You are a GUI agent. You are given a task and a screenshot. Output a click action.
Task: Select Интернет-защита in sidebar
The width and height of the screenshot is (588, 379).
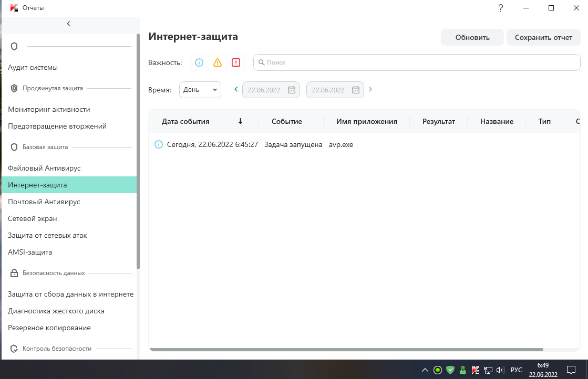[x=69, y=185]
